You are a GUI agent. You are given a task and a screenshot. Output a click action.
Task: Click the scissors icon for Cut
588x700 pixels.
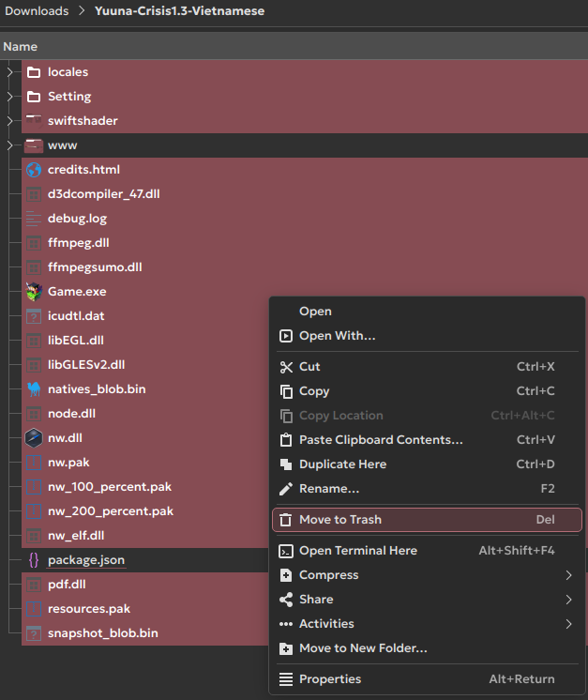point(286,367)
